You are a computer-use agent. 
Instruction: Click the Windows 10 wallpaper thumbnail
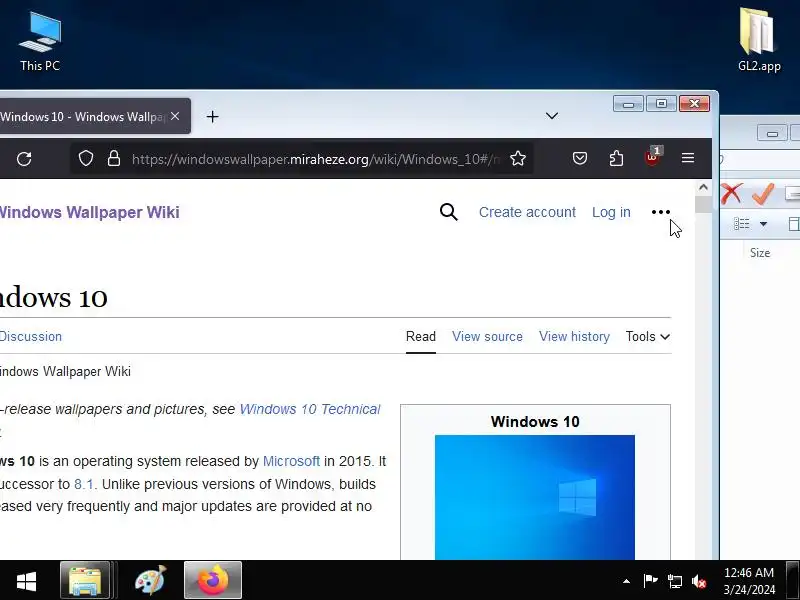click(x=535, y=497)
